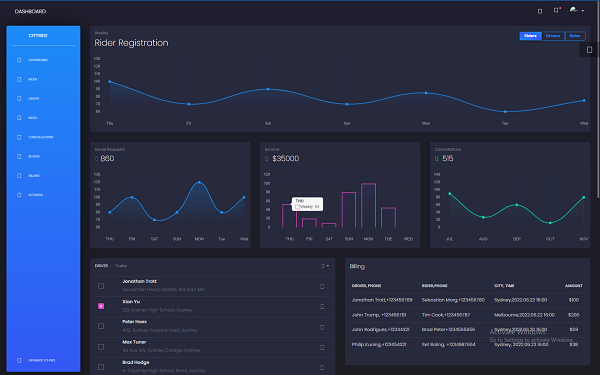Click the action icon in Jonathan Trott row
Viewport: 600px width, 375px height.
[322, 287]
